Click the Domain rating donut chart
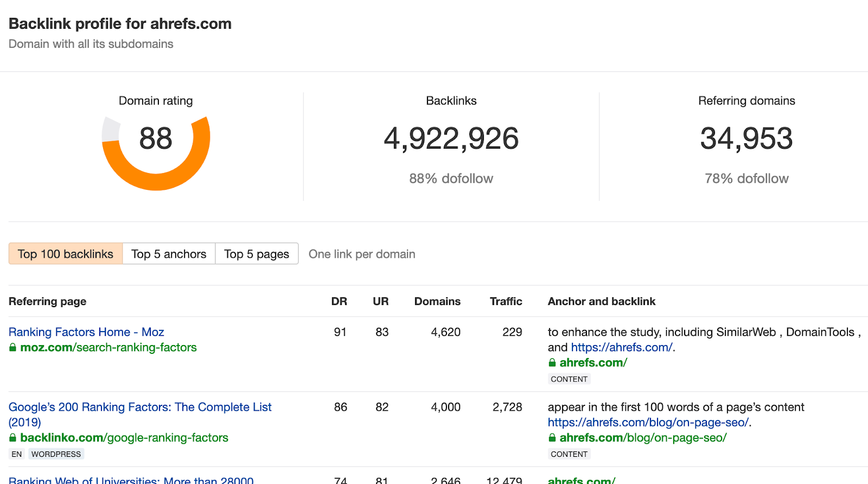This screenshot has height=484, width=868. pyautogui.click(x=156, y=153)
